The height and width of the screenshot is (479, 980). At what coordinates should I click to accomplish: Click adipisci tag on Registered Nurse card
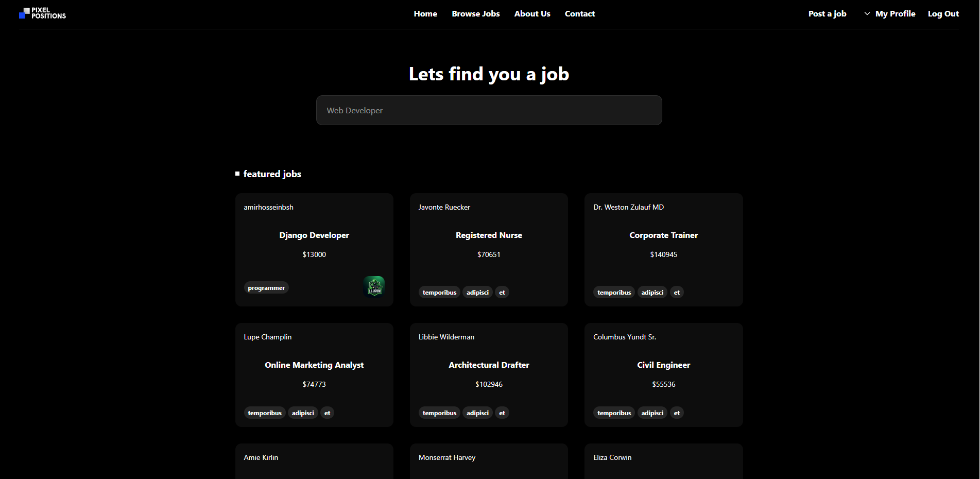point(477,293)
